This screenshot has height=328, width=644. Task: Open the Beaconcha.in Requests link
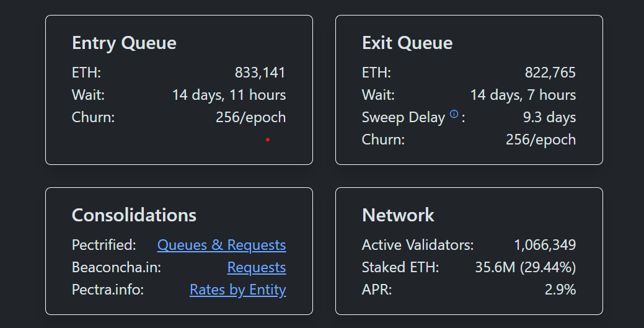click(256, 267)
